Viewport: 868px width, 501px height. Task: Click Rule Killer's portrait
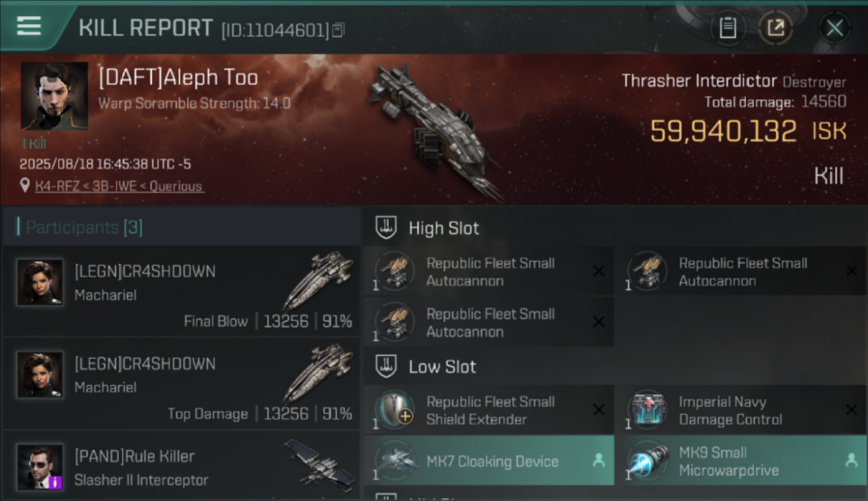click(x=40, y=467)
